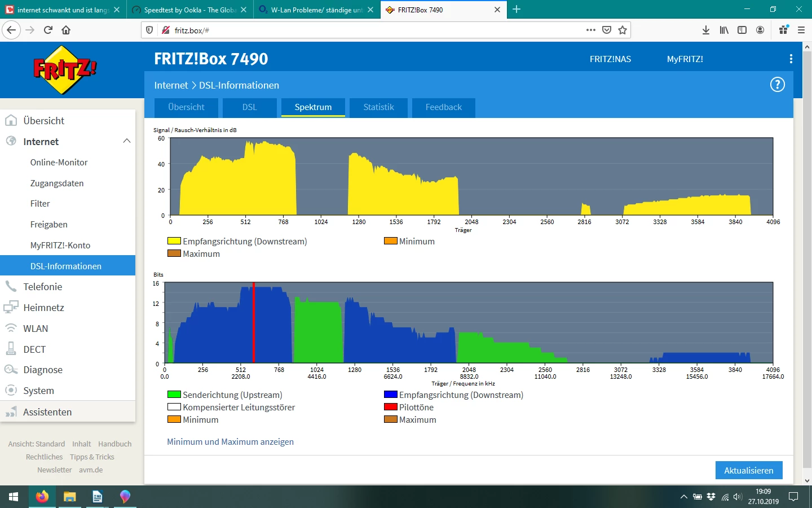Screen dimensions: 812x508
Task: Switch to the Statistik tab
Action: point(378,107)
